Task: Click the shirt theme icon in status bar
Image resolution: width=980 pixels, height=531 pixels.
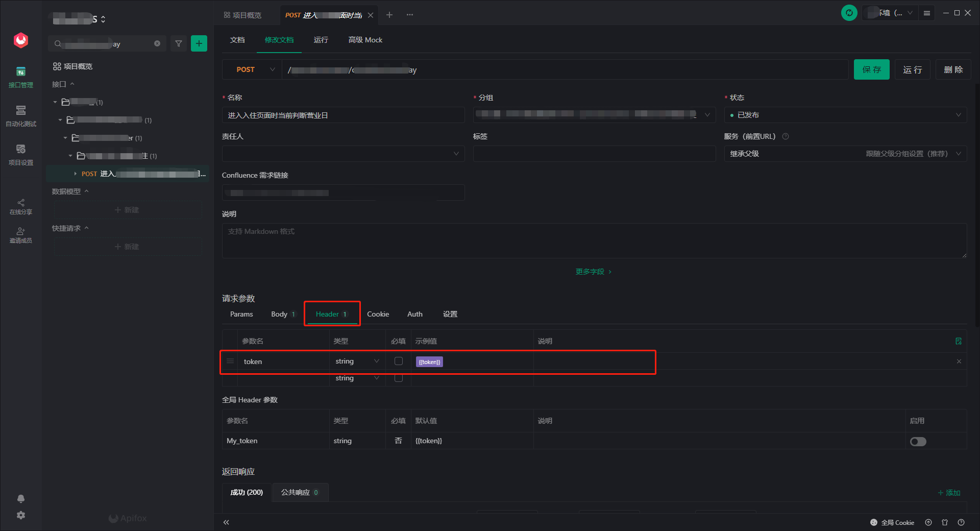Action: coord(945,522)
